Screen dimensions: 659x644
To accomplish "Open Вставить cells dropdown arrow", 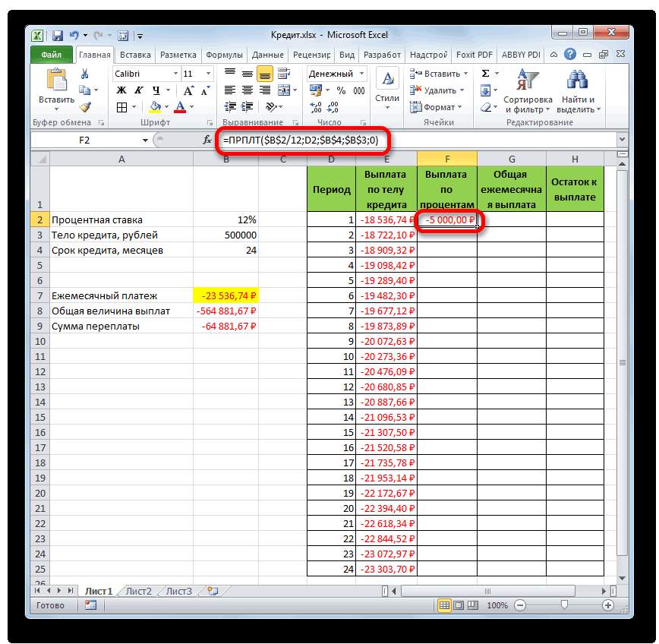I will (x=465, y=74).
